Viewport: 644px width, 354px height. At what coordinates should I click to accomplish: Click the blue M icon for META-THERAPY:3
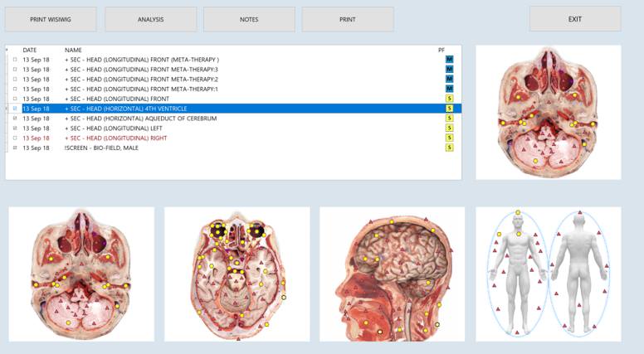pyautogui.click(x=449, y=70)
